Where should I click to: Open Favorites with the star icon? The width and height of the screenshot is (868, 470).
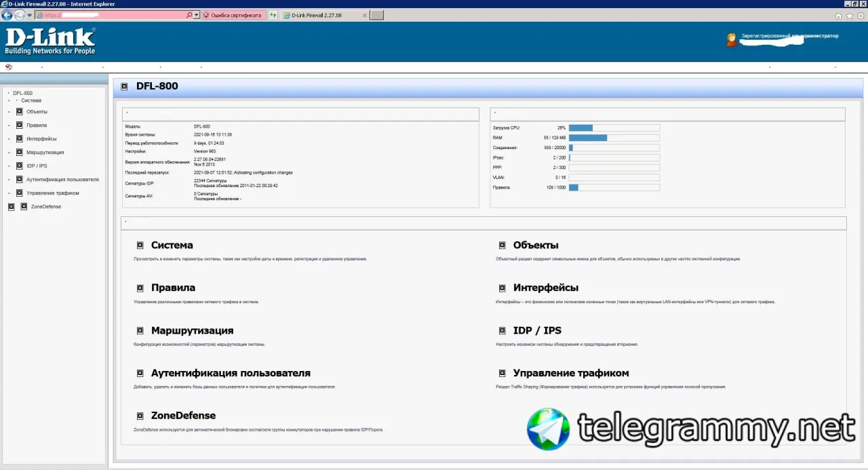click(x=850, y=16)
